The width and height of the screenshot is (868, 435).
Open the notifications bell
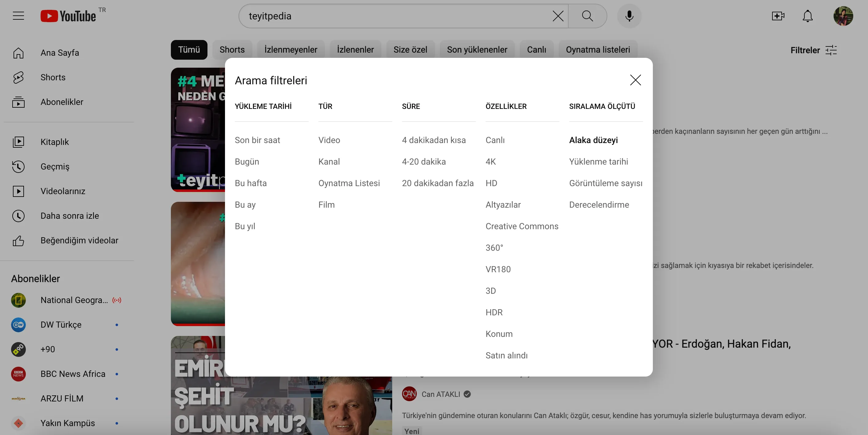[807, 16]
